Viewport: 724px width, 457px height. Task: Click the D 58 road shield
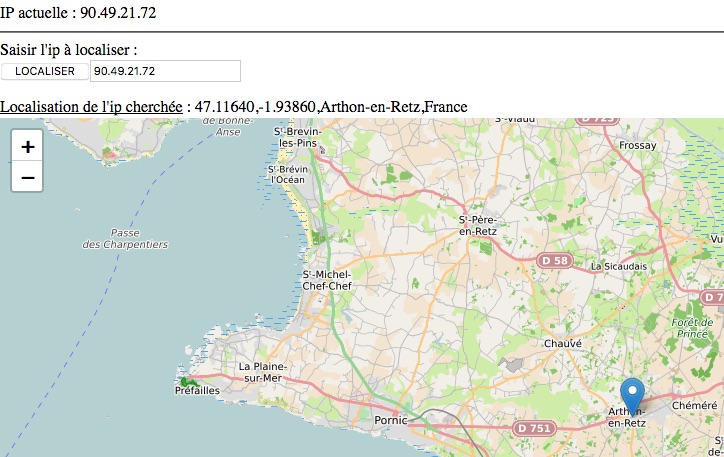(556, 261)
